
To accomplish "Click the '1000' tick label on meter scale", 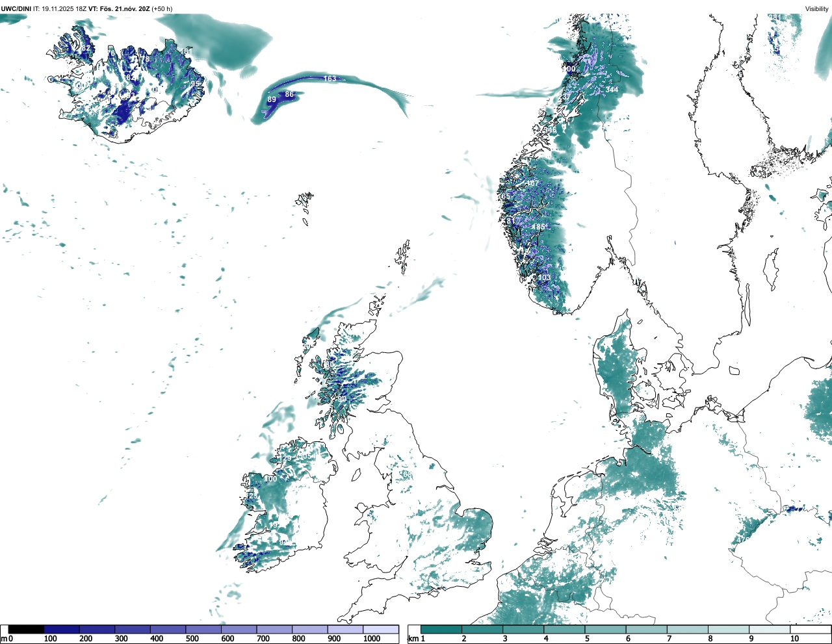I will (372, 639).
